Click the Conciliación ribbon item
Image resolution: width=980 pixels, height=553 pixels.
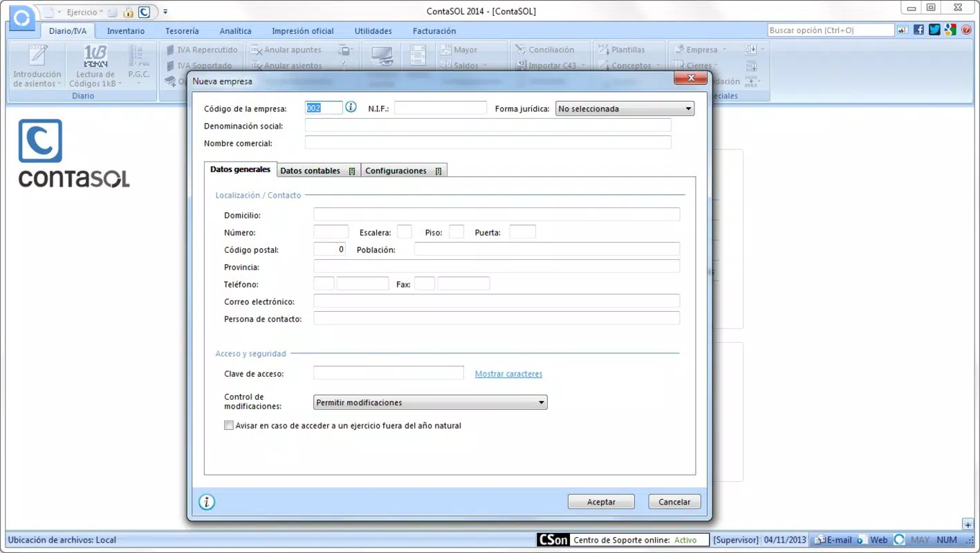(x=545, y=50)
